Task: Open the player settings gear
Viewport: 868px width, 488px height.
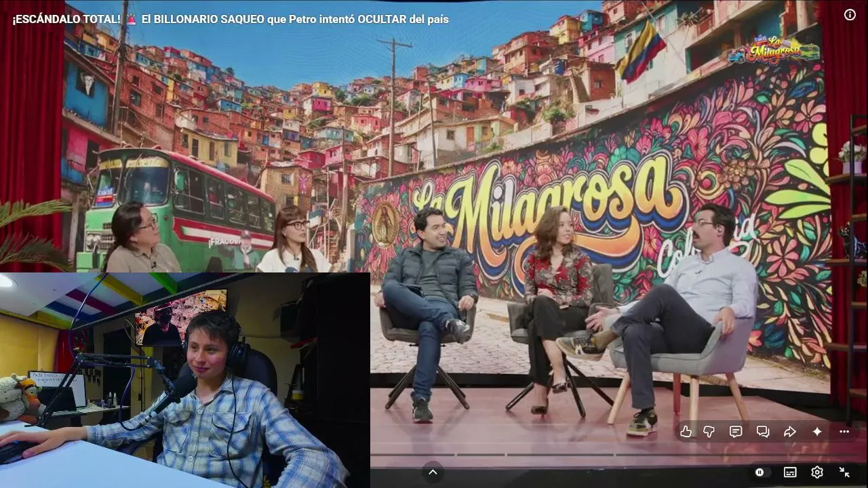Action: coord(817,472)
